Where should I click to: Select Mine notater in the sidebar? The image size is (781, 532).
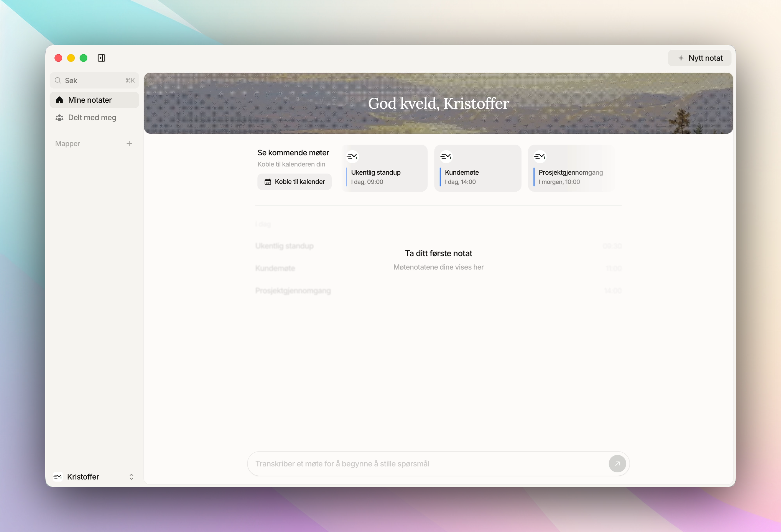tap(90, 100)
